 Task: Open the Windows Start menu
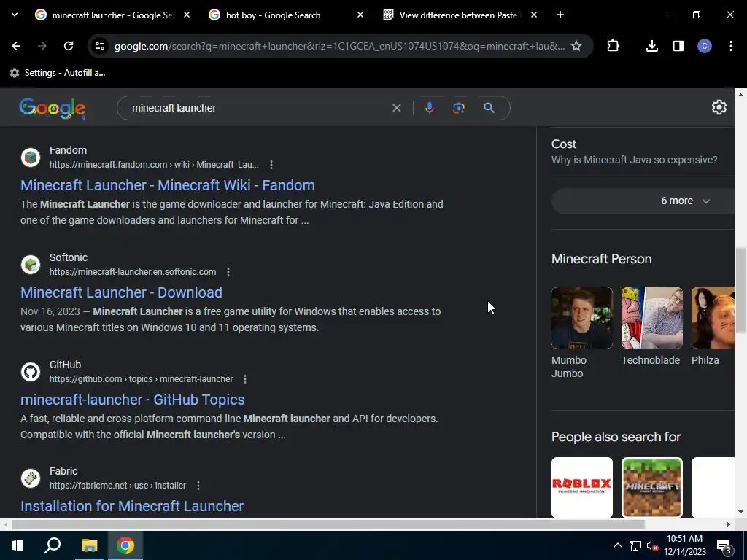18,545
